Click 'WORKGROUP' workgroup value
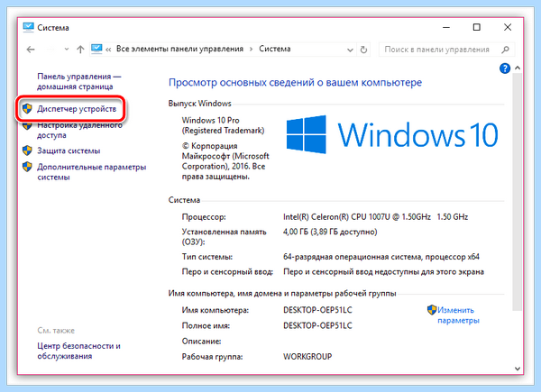 tap(307, 357)
